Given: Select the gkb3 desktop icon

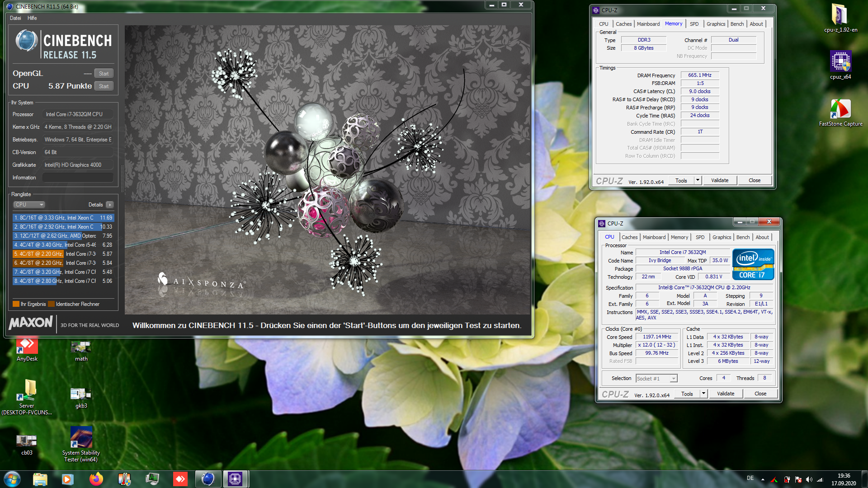Looking at the screenshot, I should [x=81, y=398].
